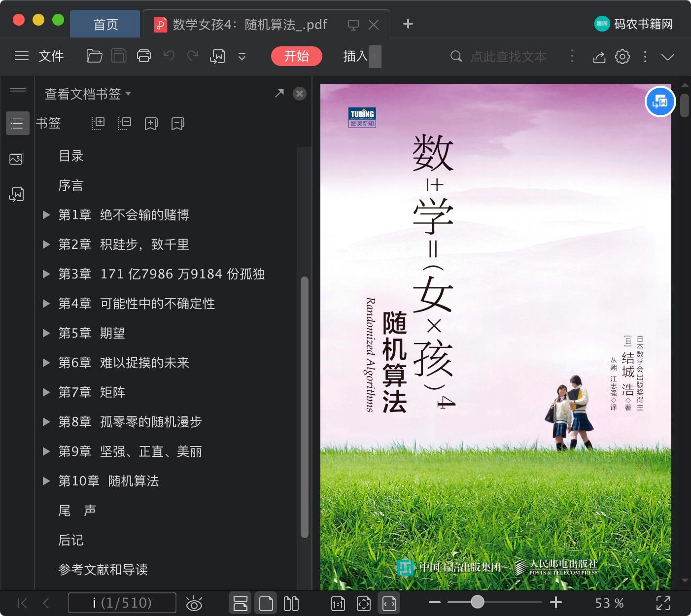Click the convert to Word icon in toolbar
The height and width of the screenshot is (616, 691).
217,57
